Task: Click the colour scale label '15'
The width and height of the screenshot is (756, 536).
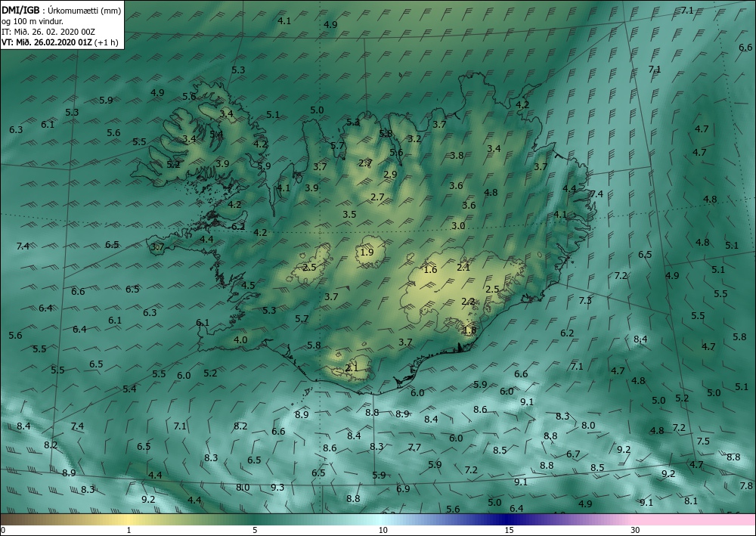Action: pos(509,531)
